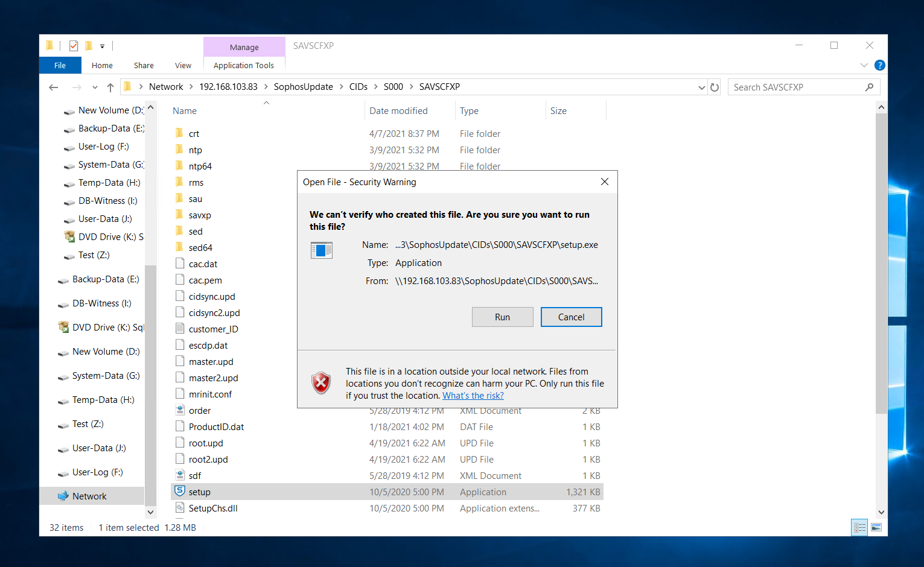Click the S000 breadcrumb
Image resolution: width=924 pixels, height=567 pixels.
[393, 87]
